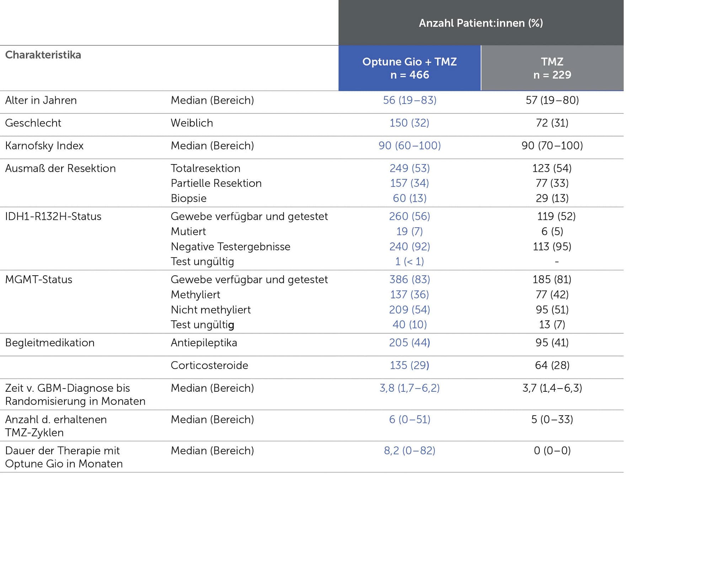Screen dimensions: 728x564
Task: Click the 'Anzahl d. erhaltenen TMZ-Zyklen' label
Action: click(x=56, y=426)
